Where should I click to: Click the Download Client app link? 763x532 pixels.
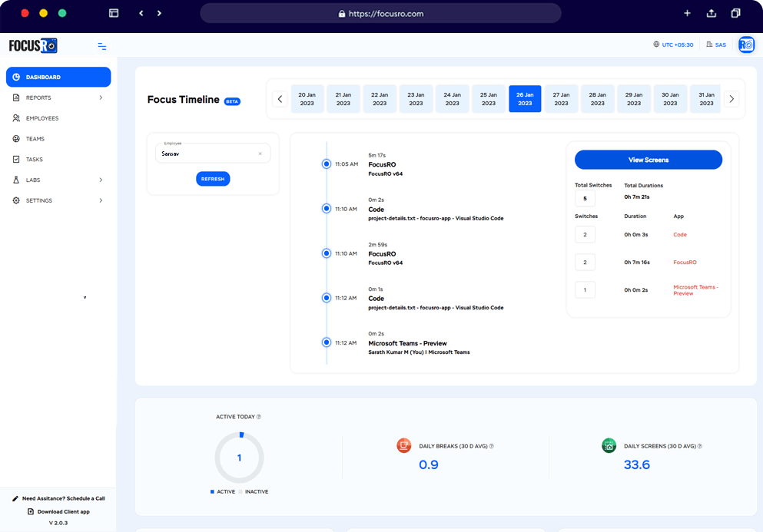pos(63,511)
